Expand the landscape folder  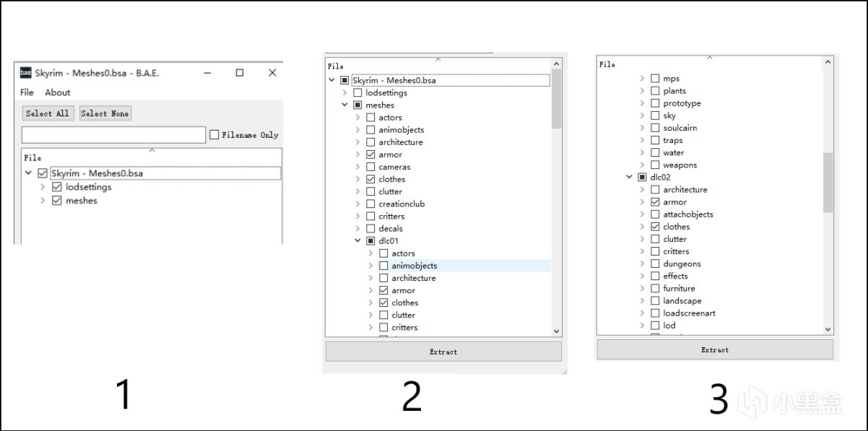click(642, 300)
